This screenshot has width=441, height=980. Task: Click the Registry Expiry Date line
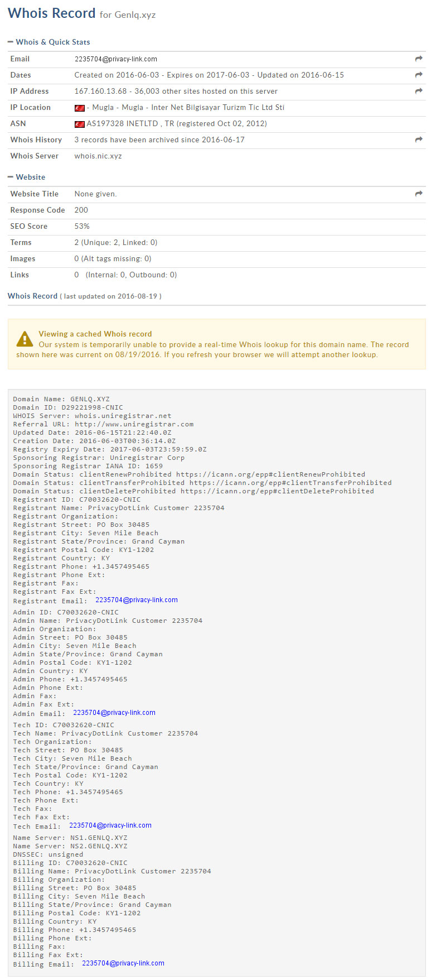click(110, 449)
